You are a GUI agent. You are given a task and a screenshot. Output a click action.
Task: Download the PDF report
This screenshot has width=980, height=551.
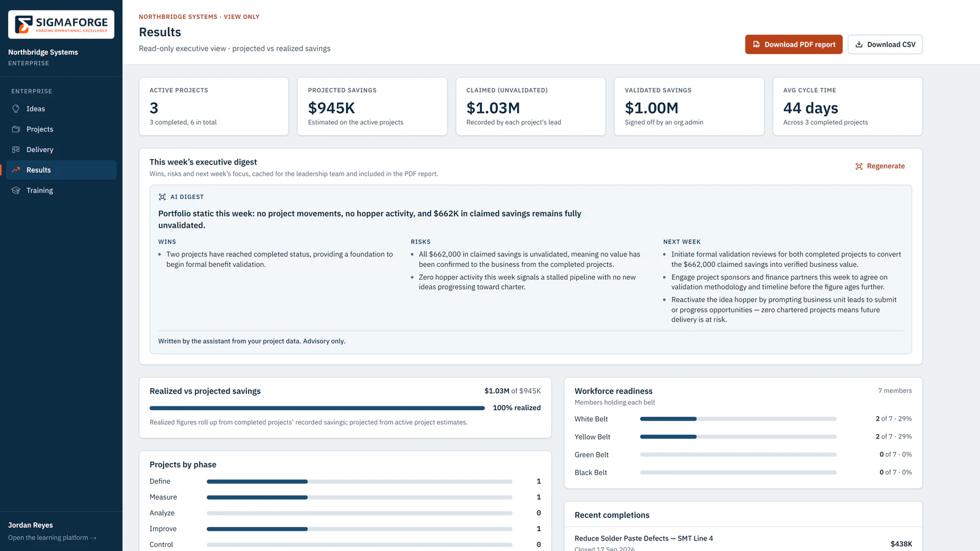(794, 45)
